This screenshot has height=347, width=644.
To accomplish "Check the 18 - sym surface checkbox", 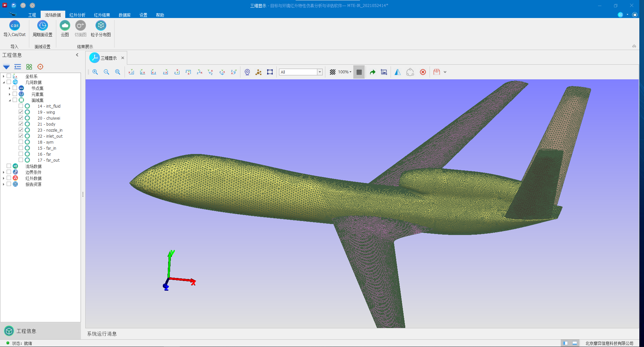I will click(x=21, y=142).
